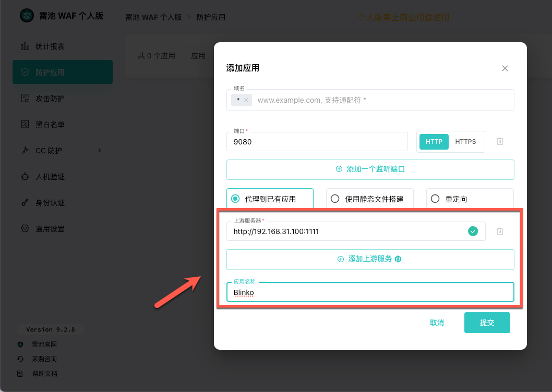The image size is (552, 392).
Task: Click the 黑白名单 list icon
Action: pyautogui.click(x=25, y=124)
